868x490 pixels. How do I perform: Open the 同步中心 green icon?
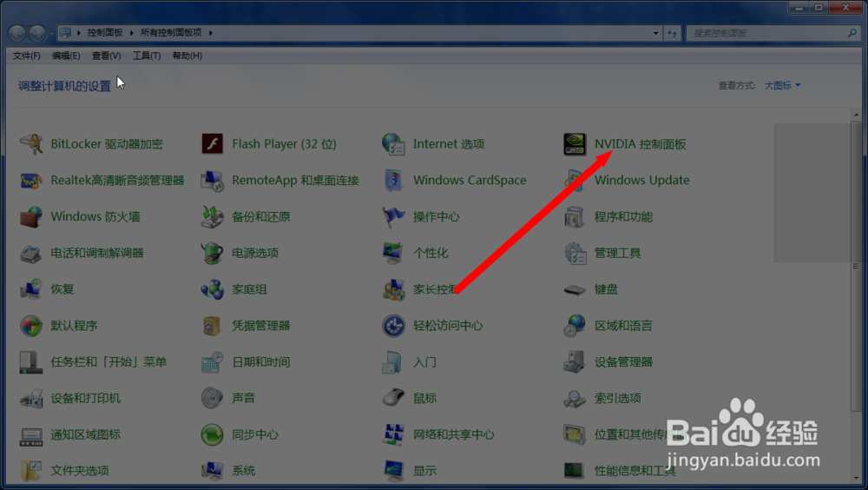pyautogui.click(x=212, y=434)
